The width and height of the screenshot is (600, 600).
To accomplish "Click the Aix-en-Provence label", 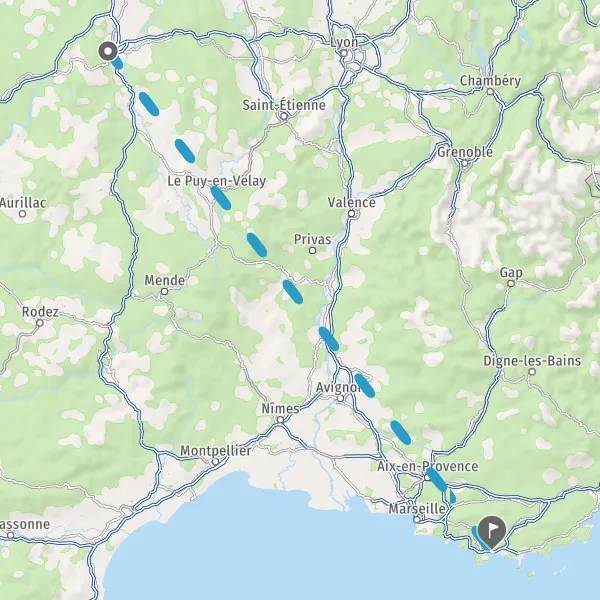I will (427, 466).
